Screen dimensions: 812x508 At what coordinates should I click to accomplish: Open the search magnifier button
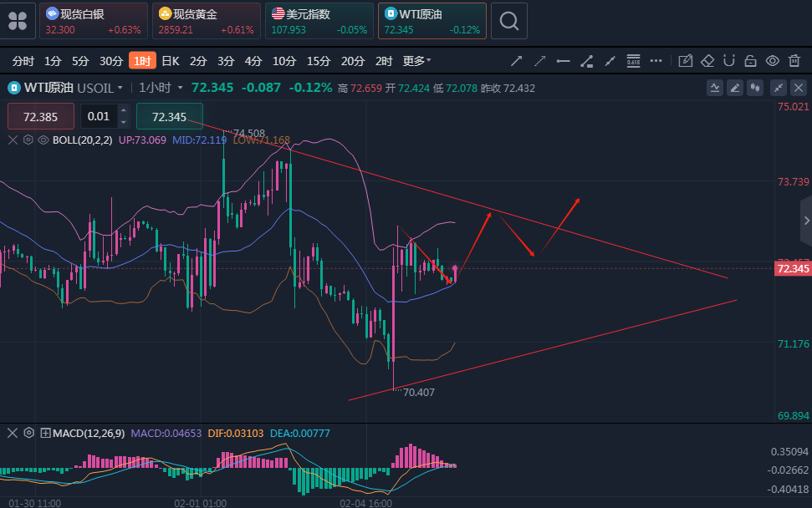pyautogui.click(x=508, y=20)
